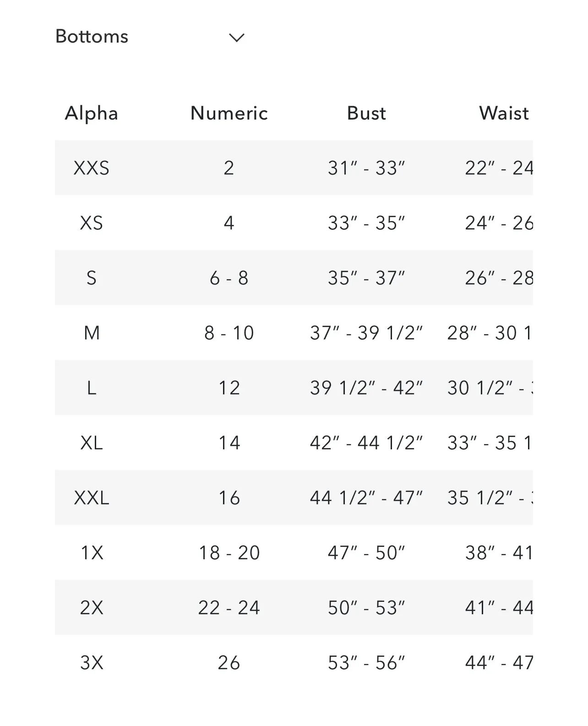588x726 pixels.
Task: Select the XXS size row
Action: coord(294,168)
